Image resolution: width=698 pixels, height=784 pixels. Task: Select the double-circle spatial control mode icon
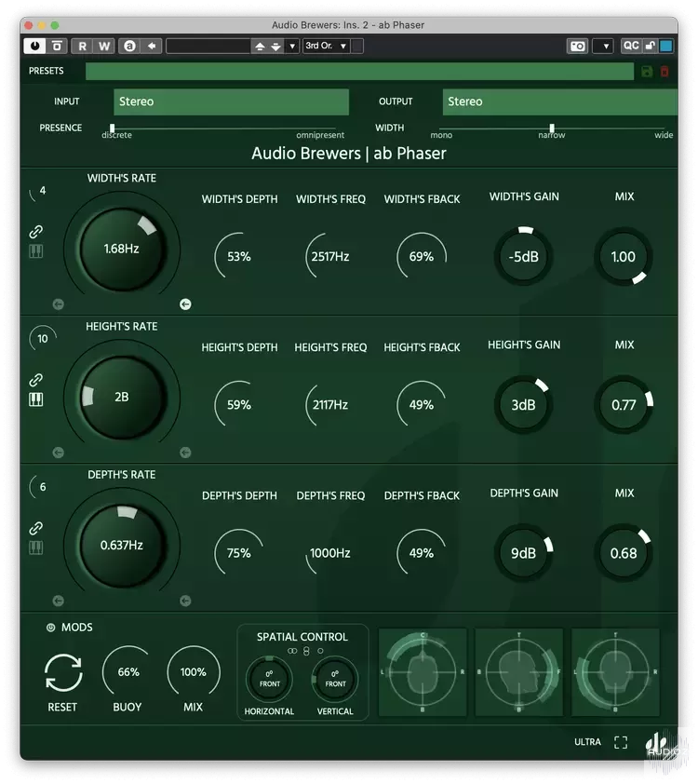pos(292,651)
